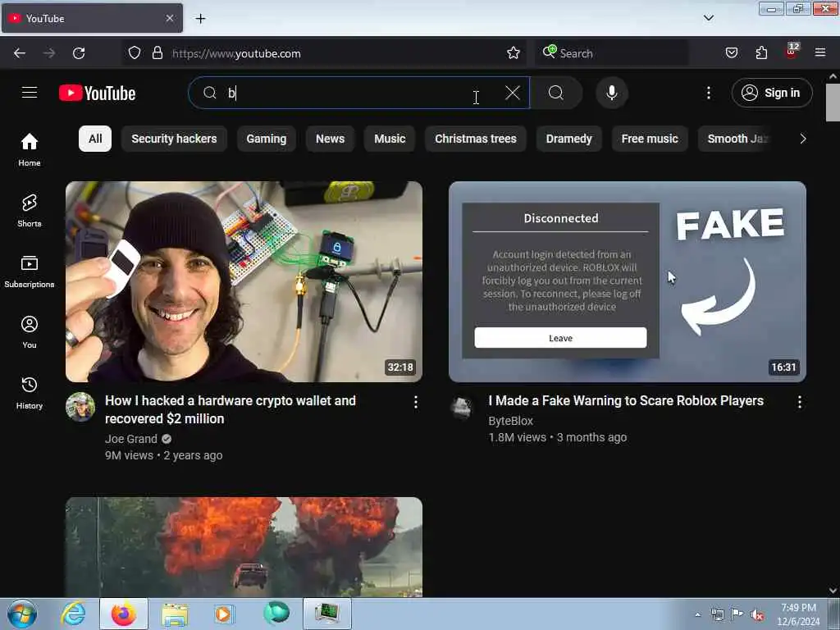Filter by Christmas trees chip
The width and height of the screenshot is (840, 630).
click(x=476, y=139)
